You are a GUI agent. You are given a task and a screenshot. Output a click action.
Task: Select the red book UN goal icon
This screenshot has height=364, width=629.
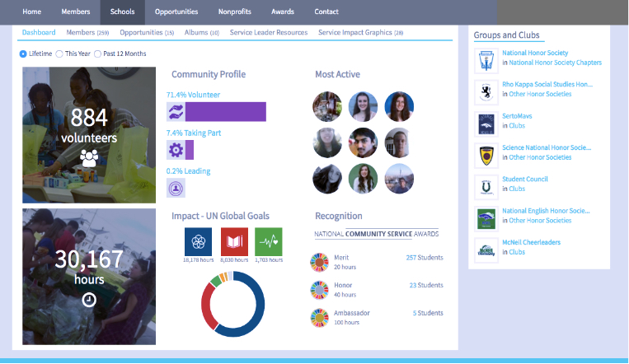pyautogui.click(x=234, y=242)
